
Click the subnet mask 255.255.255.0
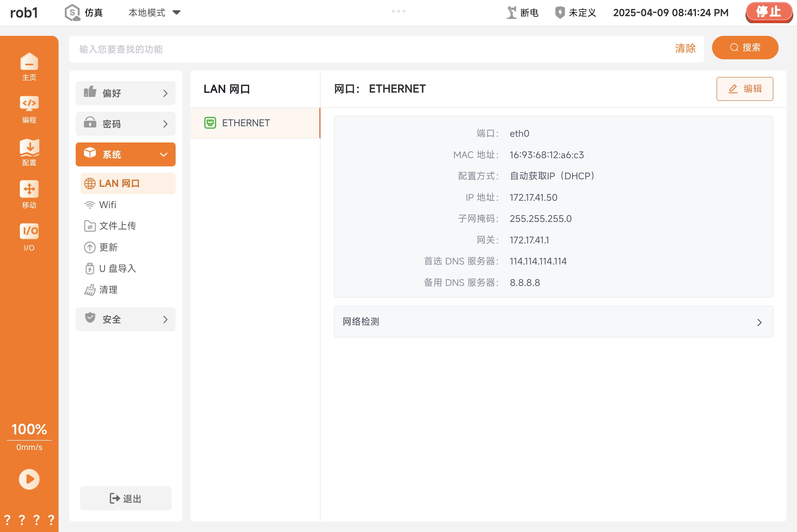click(x=540, y=218)
